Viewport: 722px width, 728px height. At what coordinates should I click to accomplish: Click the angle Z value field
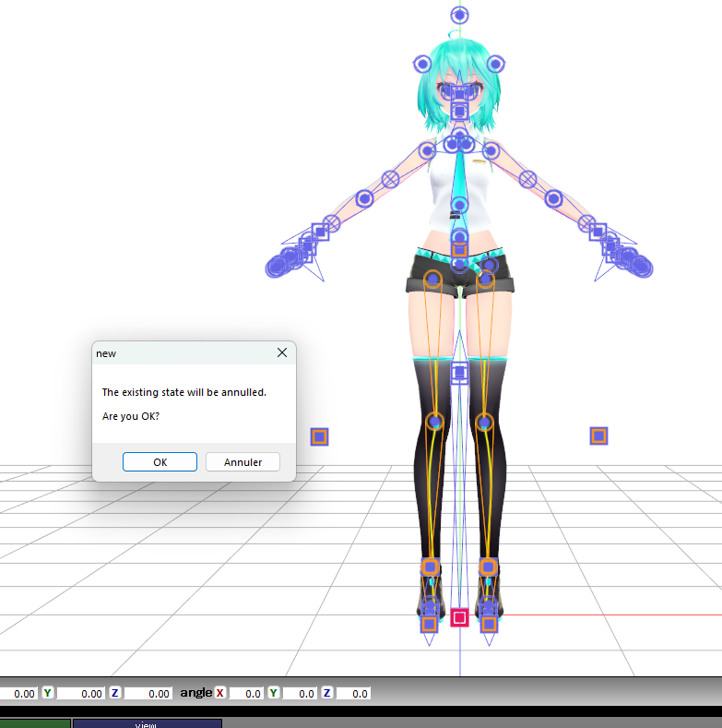[x=353, y=693]
